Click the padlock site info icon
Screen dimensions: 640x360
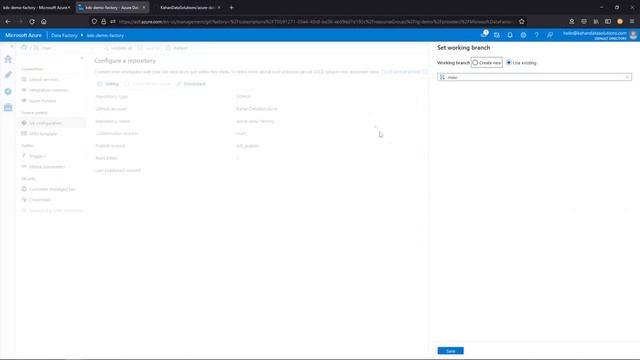[x=103, y=21]
